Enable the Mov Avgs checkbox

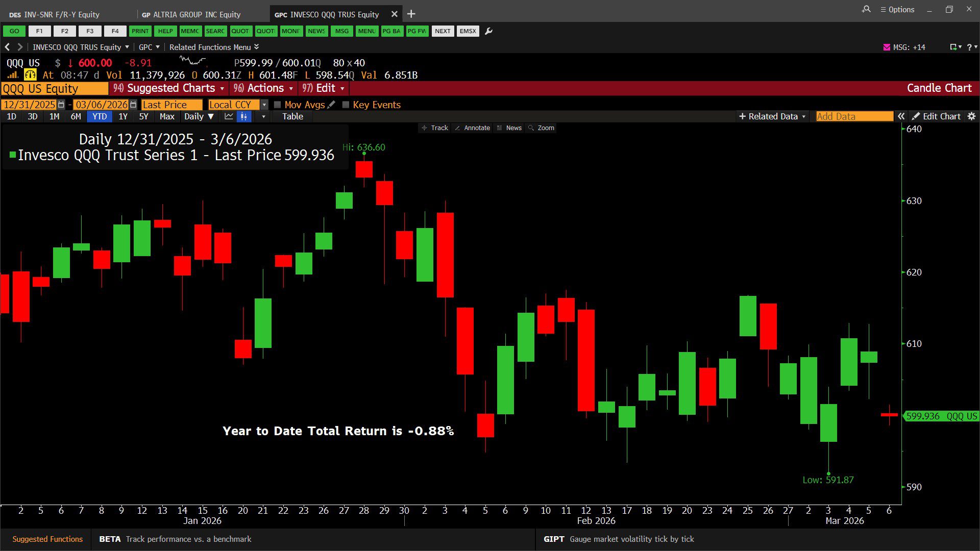coord(278,105)
